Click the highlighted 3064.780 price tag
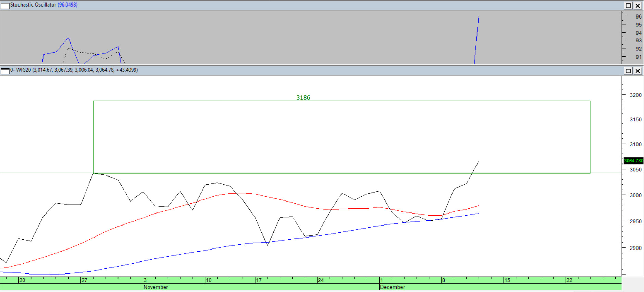This screenshot has width=644, height=292. pyautogui.click(x=633, y=161)
